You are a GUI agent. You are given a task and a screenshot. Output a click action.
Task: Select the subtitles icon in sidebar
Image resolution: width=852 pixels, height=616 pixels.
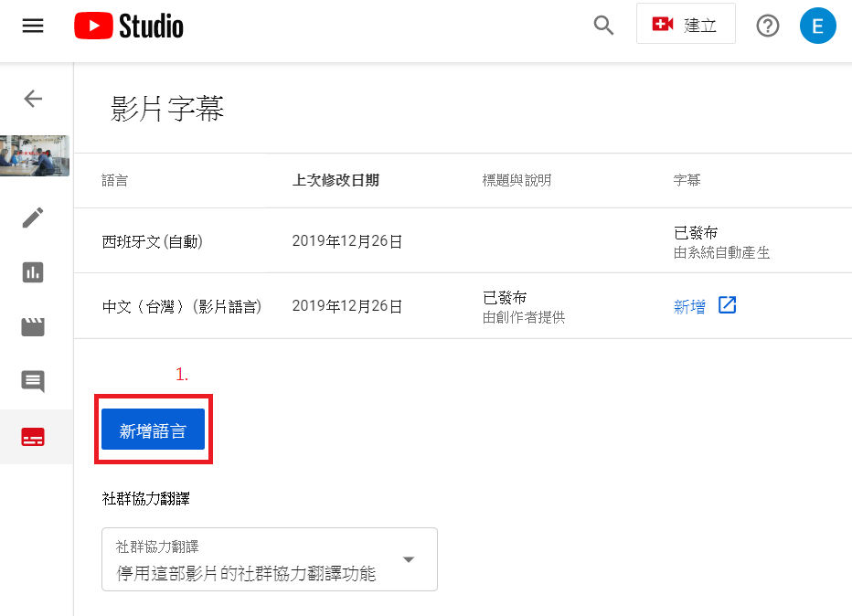pos(33,437)
